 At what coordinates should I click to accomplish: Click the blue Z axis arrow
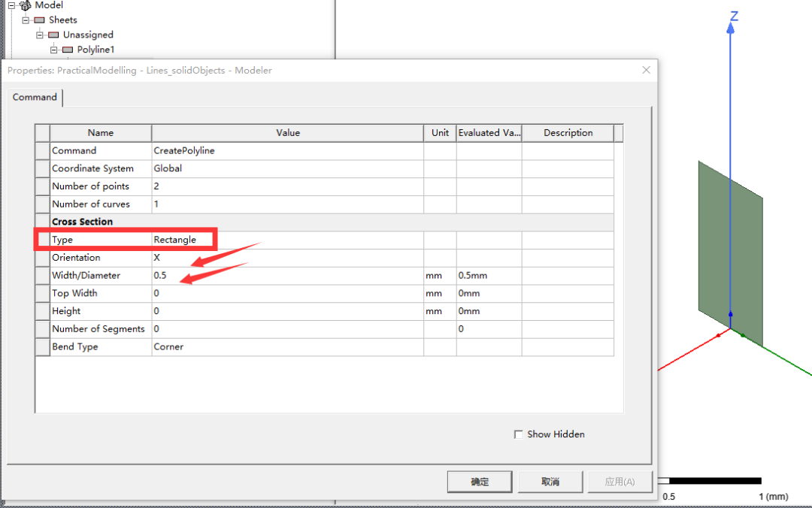731,28
